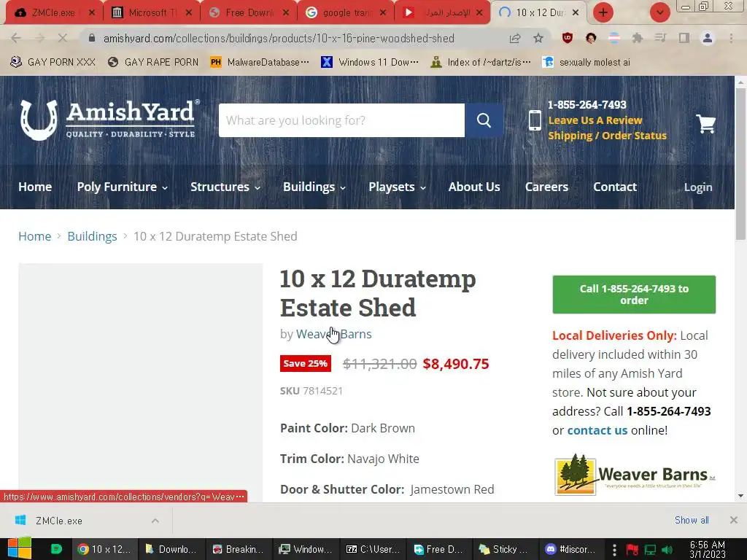Bookmark page with the star icon
The height and width of the screenshot is (560, 747).
point(538,38)
